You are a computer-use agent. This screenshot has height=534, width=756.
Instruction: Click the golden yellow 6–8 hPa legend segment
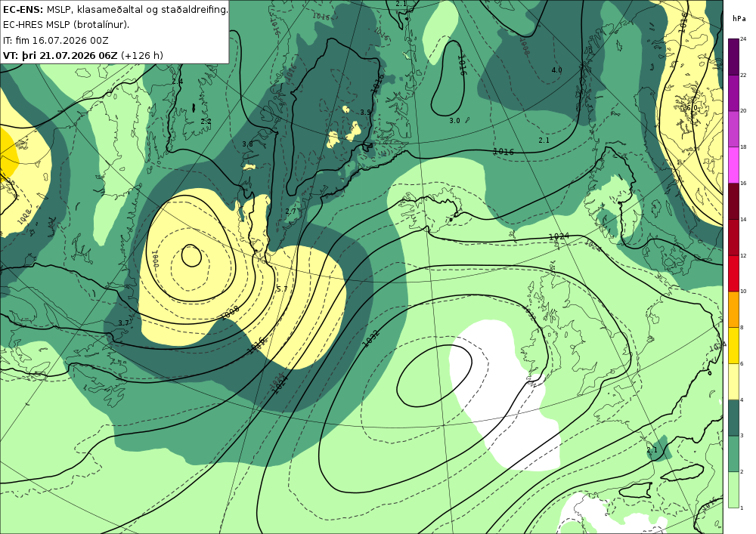(734, 345)
